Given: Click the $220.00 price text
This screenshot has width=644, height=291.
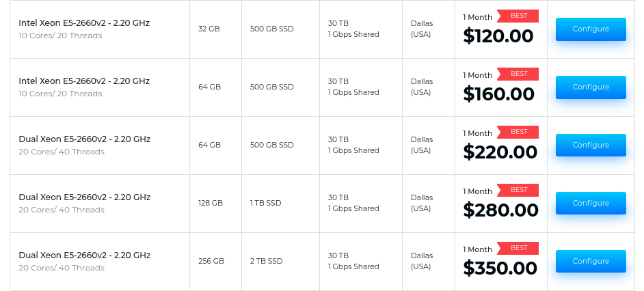Looking at the screenshot, I should 500,152.
